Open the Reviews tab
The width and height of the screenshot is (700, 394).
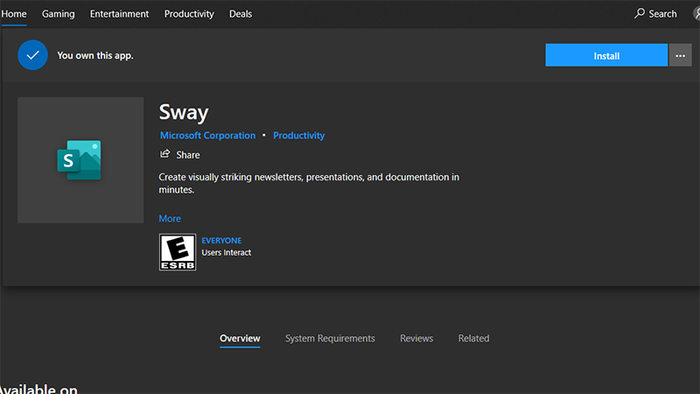[x=416, y=338]
